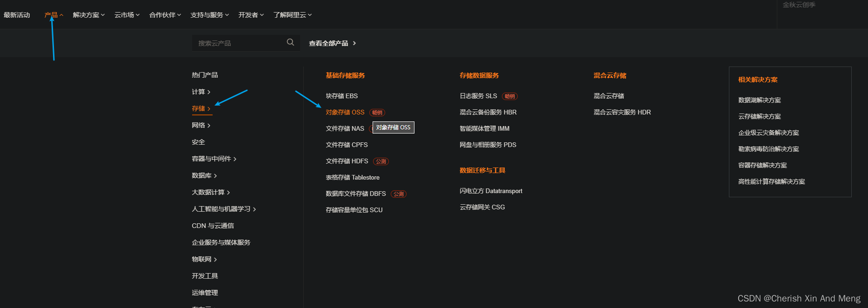Click 公测 badge beside 文件存储 HDFS
This screenshot has width=868, height=308.
[381, 161]
